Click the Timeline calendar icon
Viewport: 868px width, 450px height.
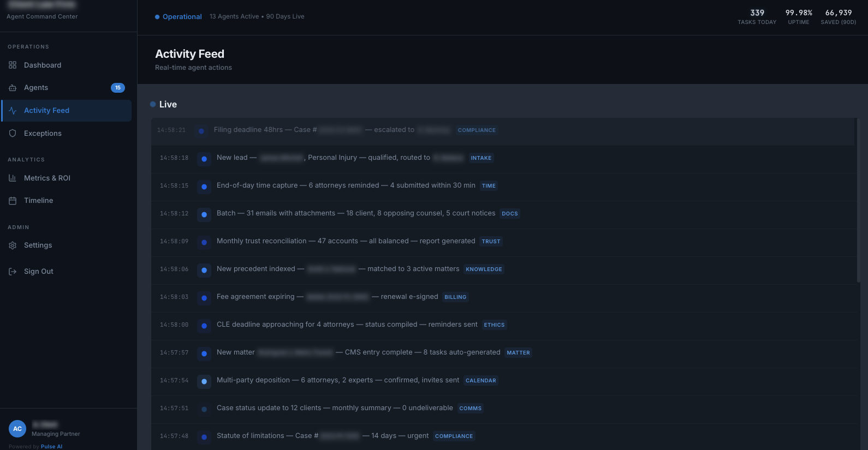pos(13,201)
